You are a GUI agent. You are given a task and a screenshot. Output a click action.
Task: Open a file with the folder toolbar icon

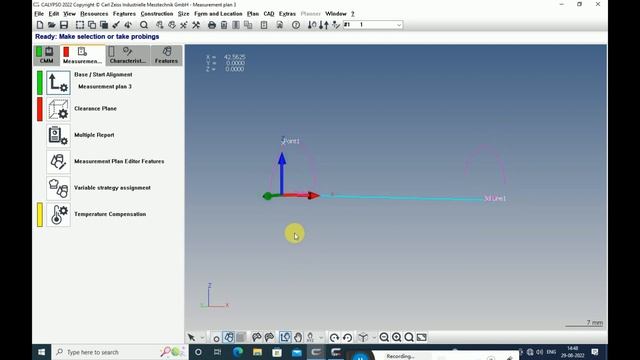(x=51, y=25)
